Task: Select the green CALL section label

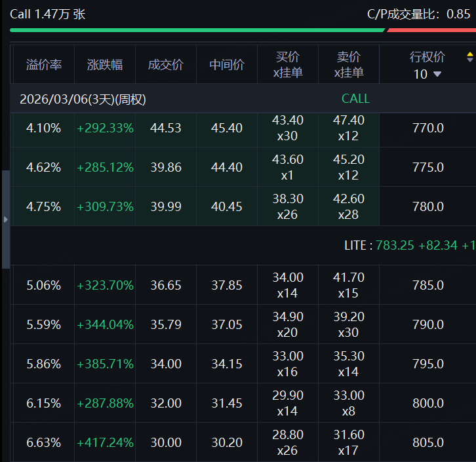Action: pyautogui.click(x=355, y=99)
